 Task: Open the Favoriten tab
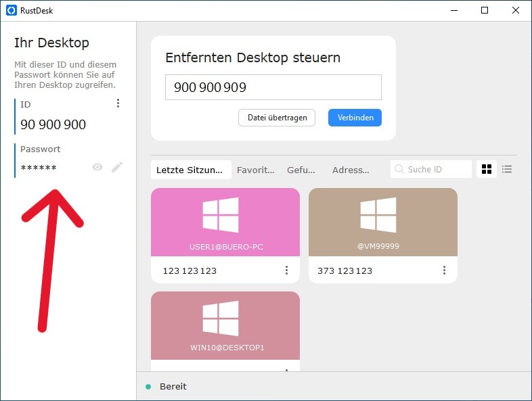[x=255, y=170]
